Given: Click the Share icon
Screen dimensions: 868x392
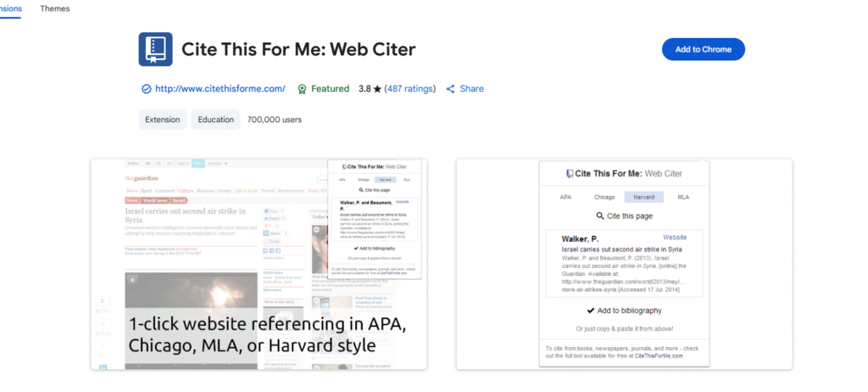Looking at the screenshot, I should (x=451, y=88).
